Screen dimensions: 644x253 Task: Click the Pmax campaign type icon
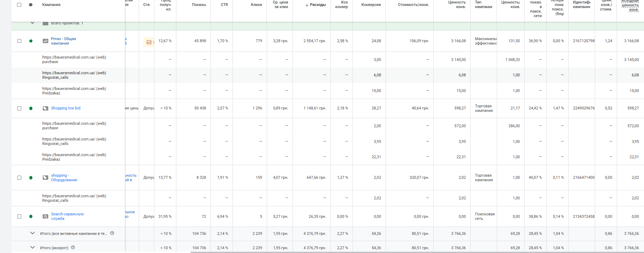(x=45, y=41)
